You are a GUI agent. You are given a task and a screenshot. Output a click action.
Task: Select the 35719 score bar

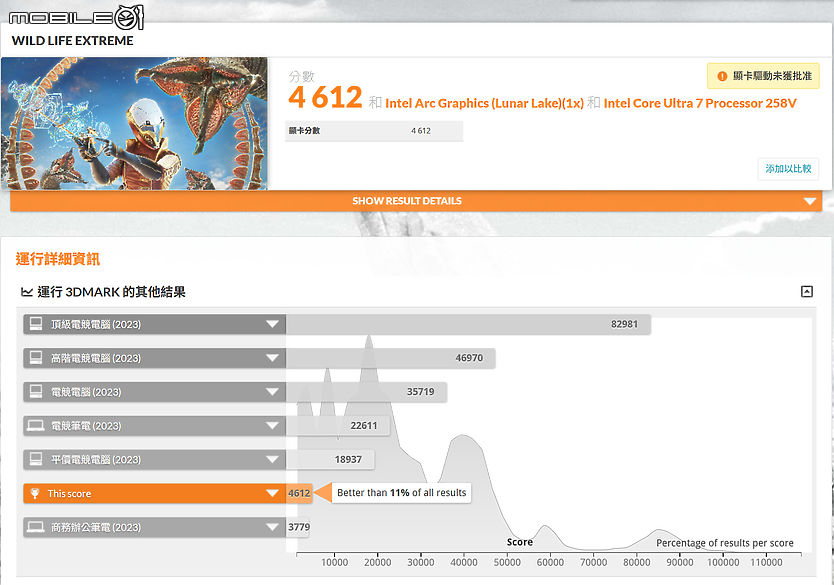[366, 392]
